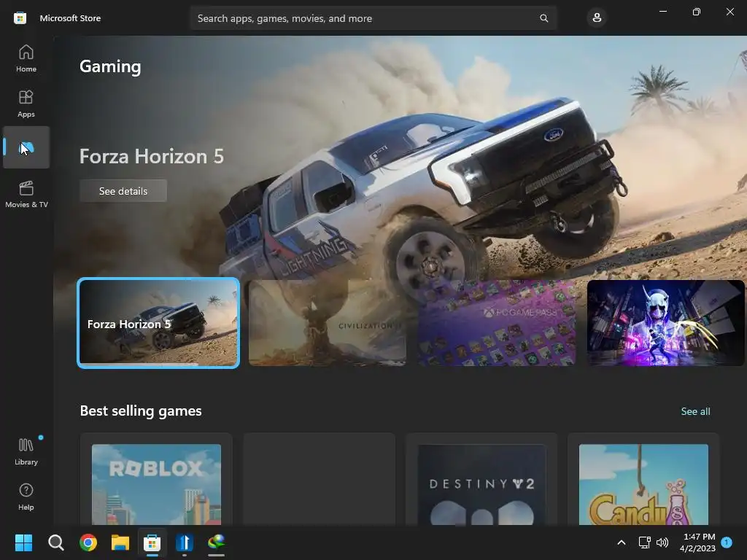Open the blank second best-selling card
Viewport: 747px width, 560px height.
pyautogui.click(x=320, y=479)
